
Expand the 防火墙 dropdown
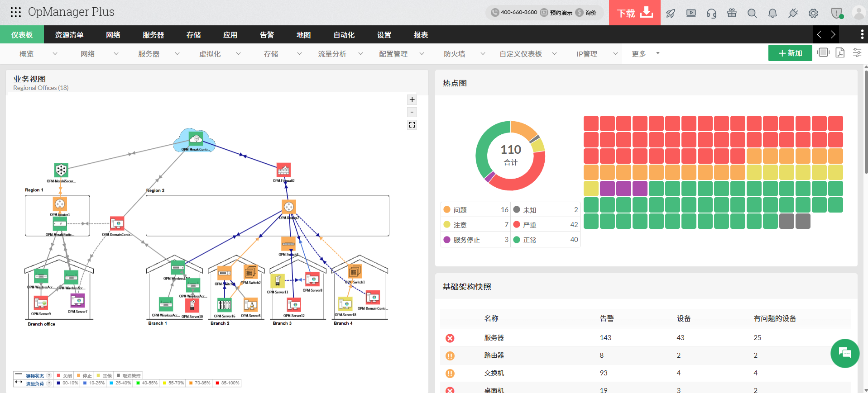coord(483,54)
